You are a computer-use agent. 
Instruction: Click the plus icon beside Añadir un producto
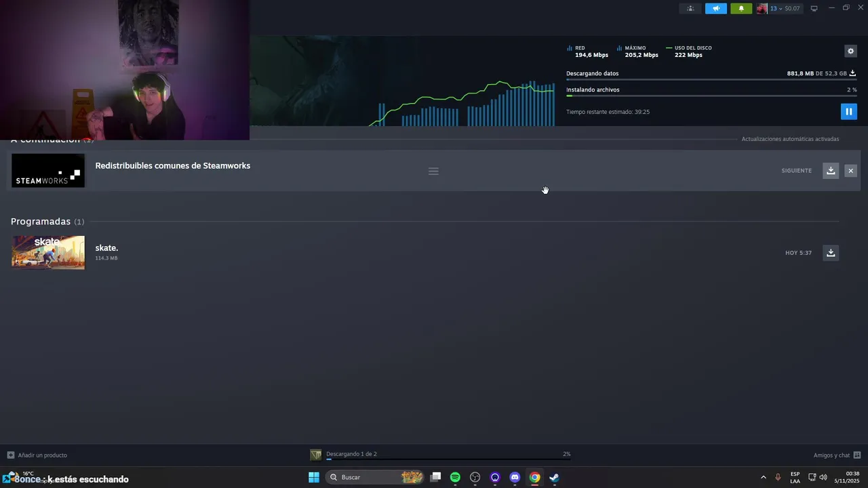[10, 455]
